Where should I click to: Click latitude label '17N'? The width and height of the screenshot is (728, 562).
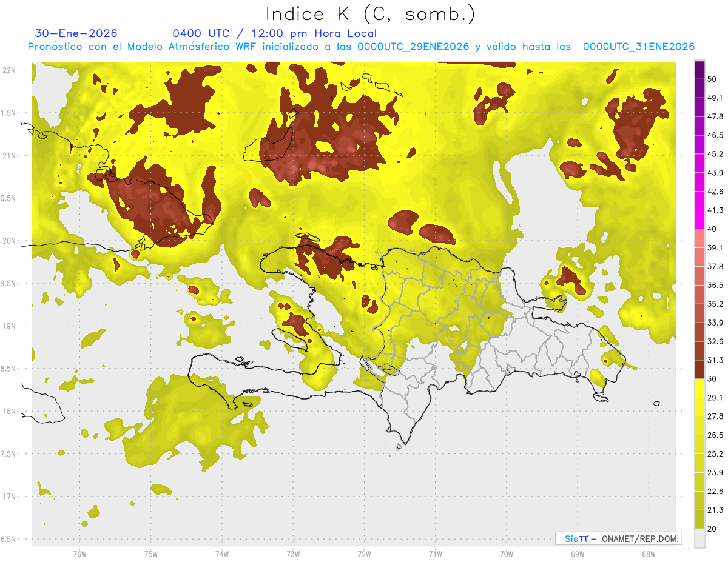[9, 497]
